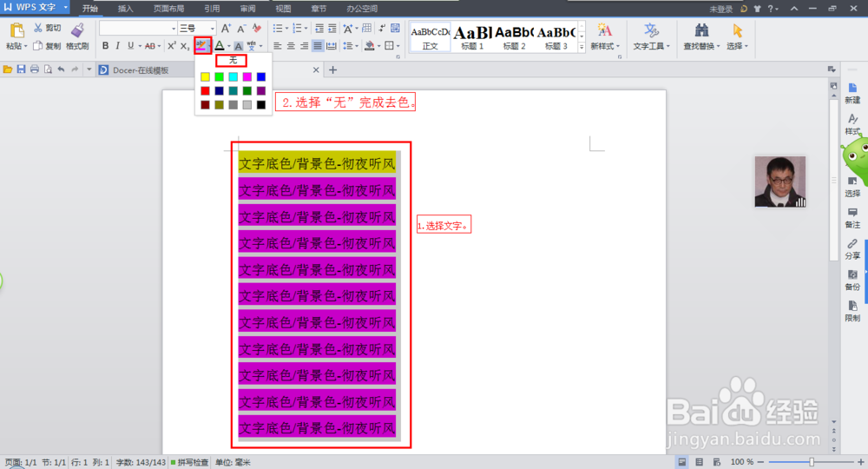Open the Text Tools (文字工具) dropdown

[x=651, y=36]
